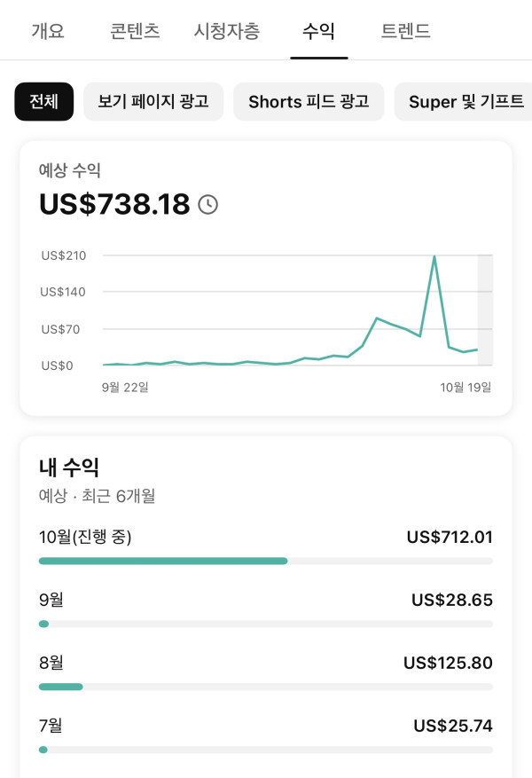
Task: Go to the 트렌드 tab
Action: click(405, 31)
